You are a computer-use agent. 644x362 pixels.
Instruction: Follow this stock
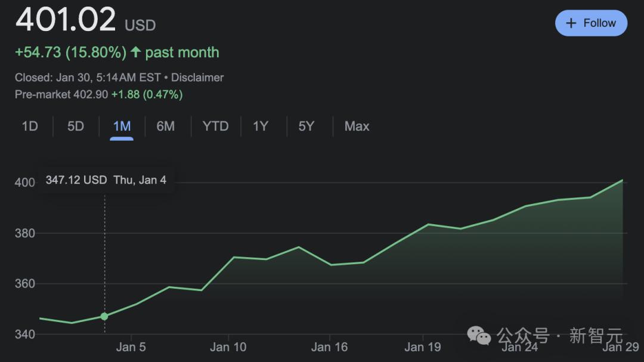[x=591, y=23]
